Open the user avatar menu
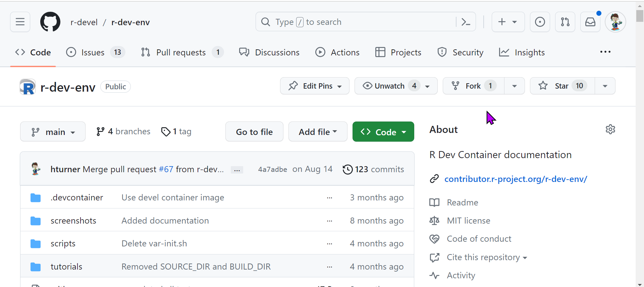 tap(615, 22)
